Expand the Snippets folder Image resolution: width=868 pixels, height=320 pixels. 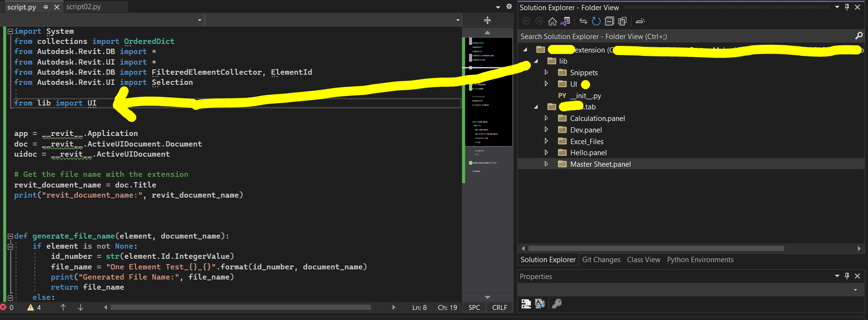coord(546,72)
